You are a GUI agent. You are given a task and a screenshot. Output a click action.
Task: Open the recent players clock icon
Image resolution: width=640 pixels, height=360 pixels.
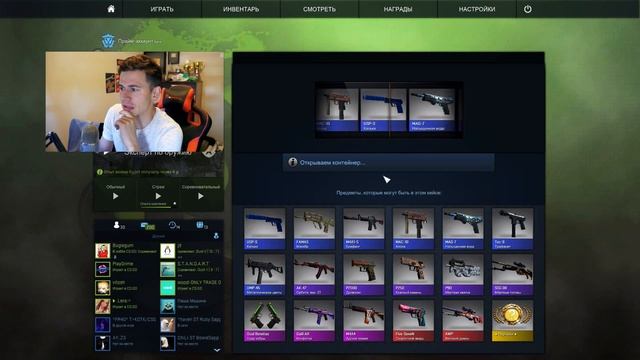click(174, 225)
